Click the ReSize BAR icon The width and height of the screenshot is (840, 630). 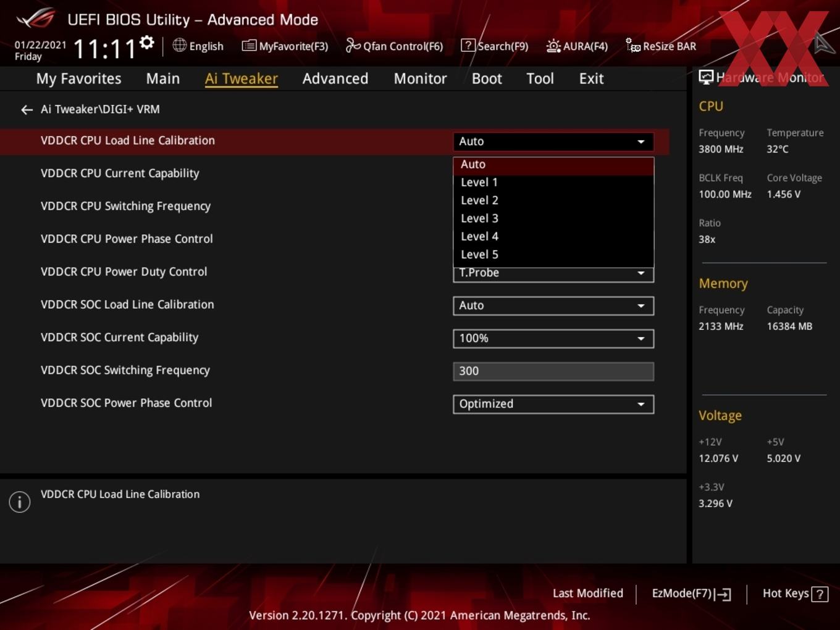click(633, 46)
